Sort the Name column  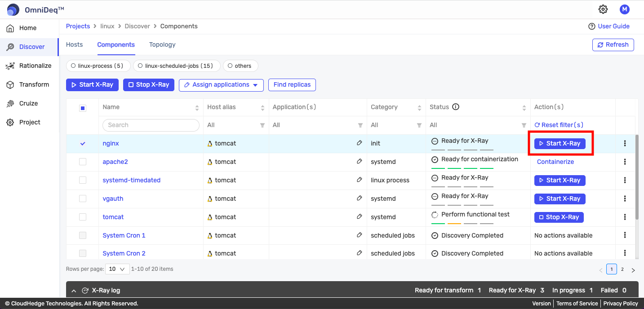pyautogui.click(x=196, y=107)
